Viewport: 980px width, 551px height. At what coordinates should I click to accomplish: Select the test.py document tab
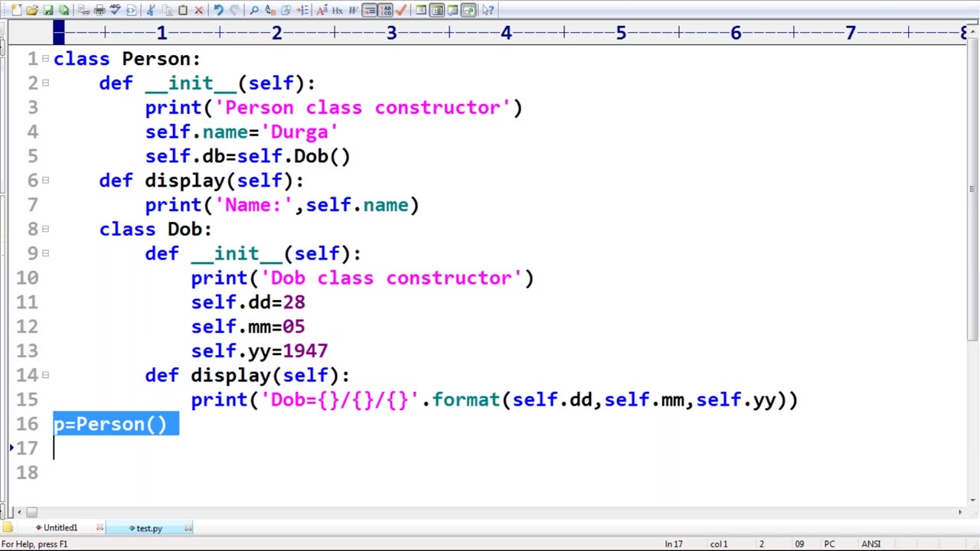click(149, 528)
